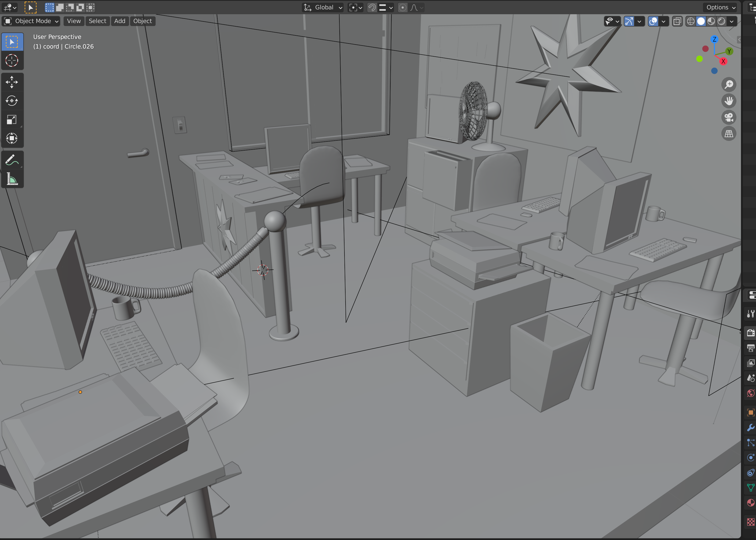Open the Properties editor type button
Image resolution: width=756 pixels, height=540 pixels.
[x=751, y=295]
